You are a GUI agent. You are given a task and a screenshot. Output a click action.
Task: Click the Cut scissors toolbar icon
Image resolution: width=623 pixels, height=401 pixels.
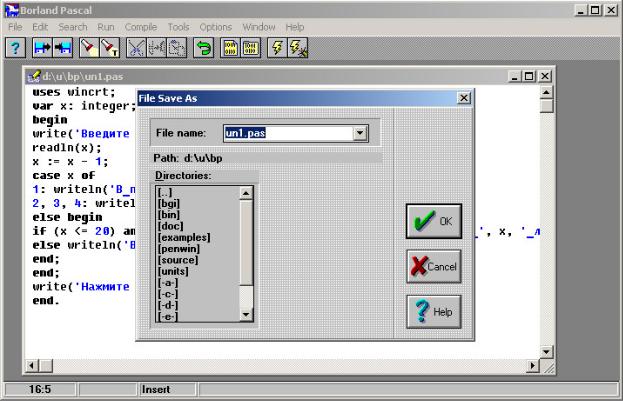click(136, 48)
